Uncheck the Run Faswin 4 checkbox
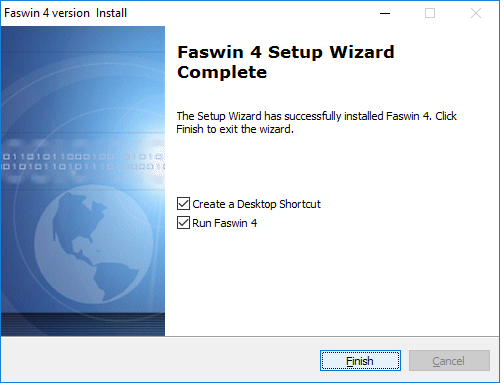This screenshot has width=504, height=383. (x=183, y=223)
